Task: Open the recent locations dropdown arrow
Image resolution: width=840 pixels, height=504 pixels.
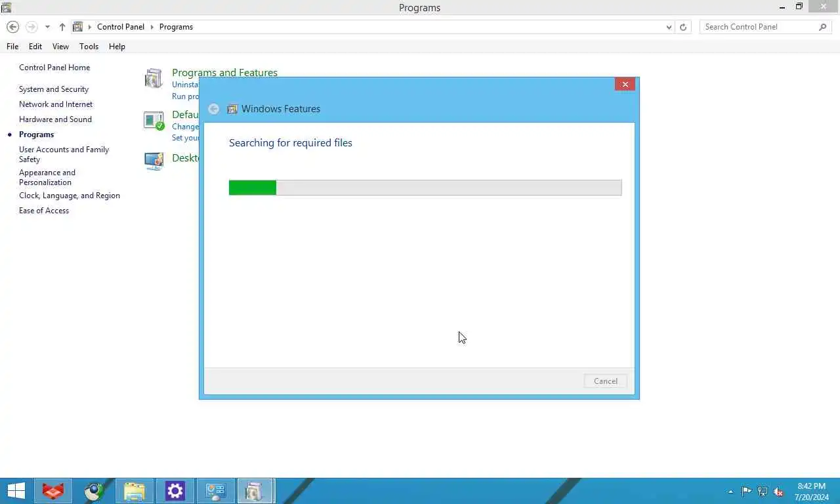Action: [47, 27]
